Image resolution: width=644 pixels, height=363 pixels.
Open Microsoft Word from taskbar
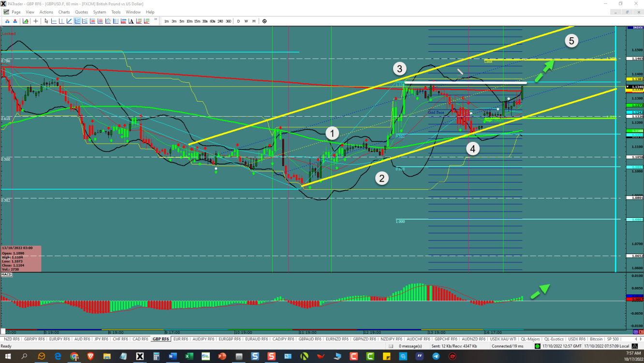[x=173, y=356]
